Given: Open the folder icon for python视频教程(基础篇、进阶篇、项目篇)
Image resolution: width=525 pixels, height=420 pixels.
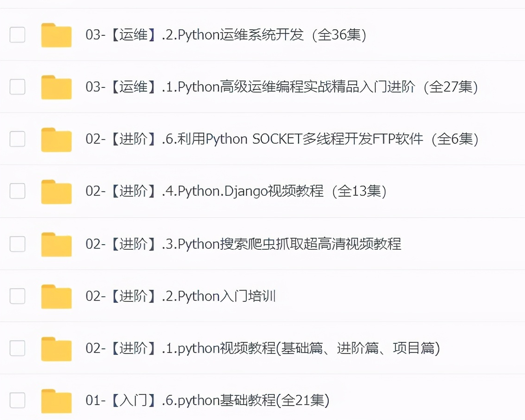Looking at the screenshot, I should (x=56, y=348).
